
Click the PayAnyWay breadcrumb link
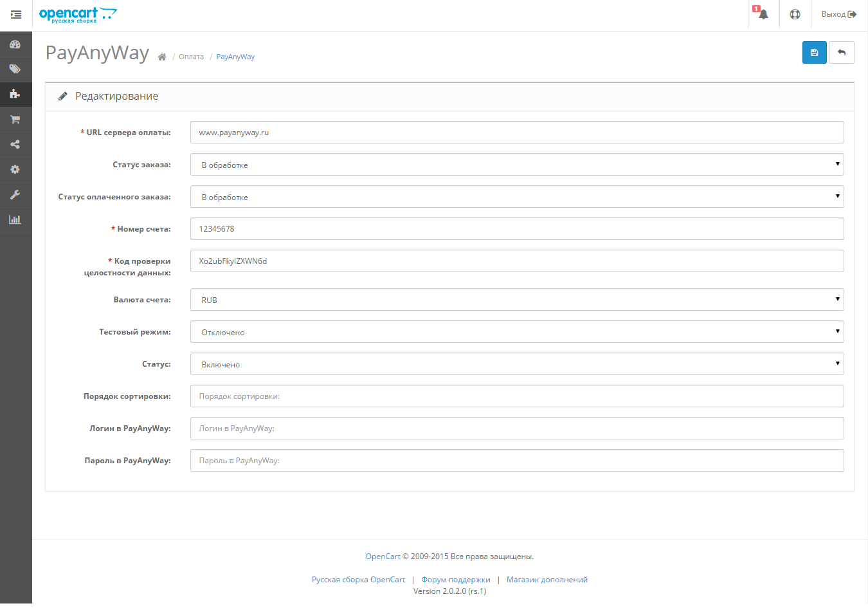pyautogui.click(x=235, y=57)
